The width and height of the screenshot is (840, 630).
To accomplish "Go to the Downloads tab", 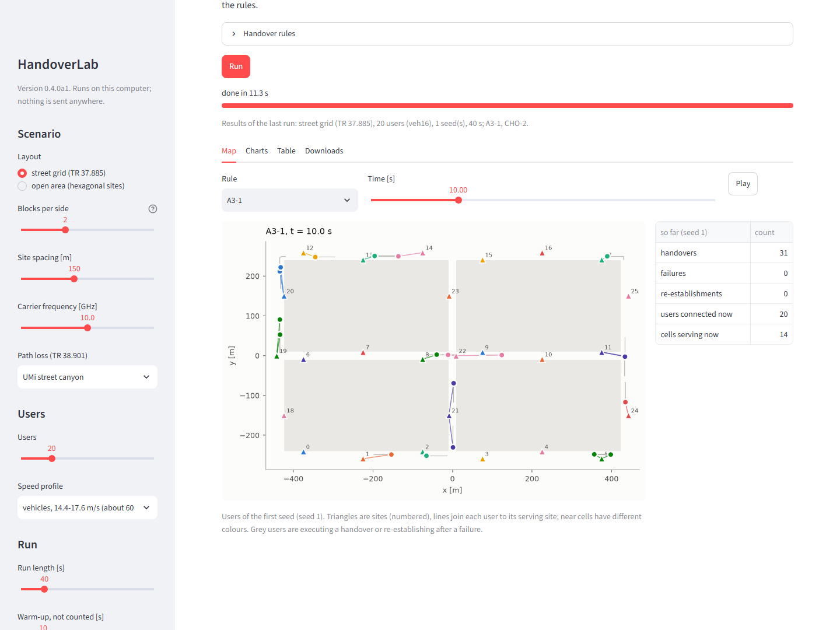I will tap(324, 151).
